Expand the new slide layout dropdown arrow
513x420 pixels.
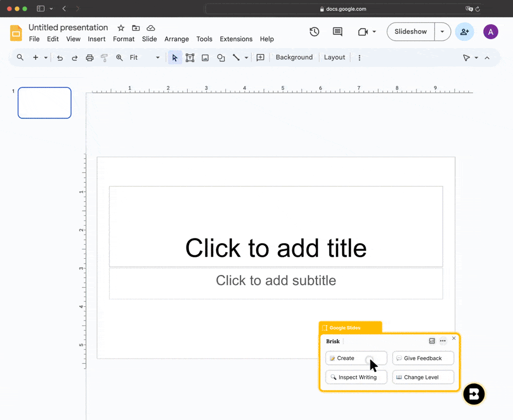pos(46,58)
